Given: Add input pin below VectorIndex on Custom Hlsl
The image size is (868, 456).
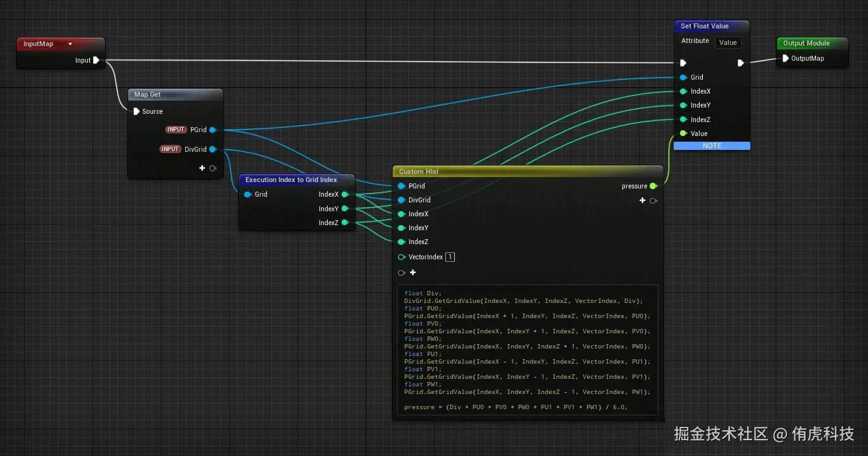Looking at the screenshot, I should click(412, 273).
